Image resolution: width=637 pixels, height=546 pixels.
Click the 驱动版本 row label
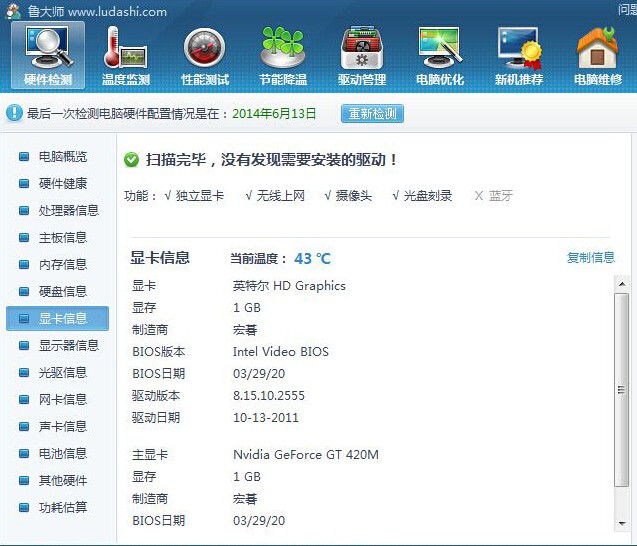(x=156, y=395)
